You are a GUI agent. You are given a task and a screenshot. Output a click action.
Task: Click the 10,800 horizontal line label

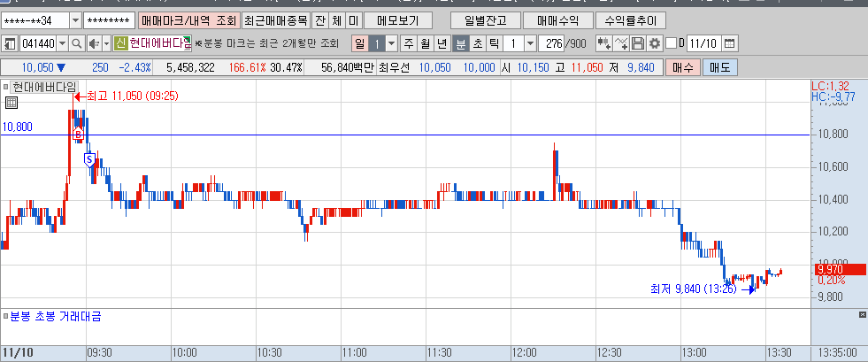[x=17, y=127]
